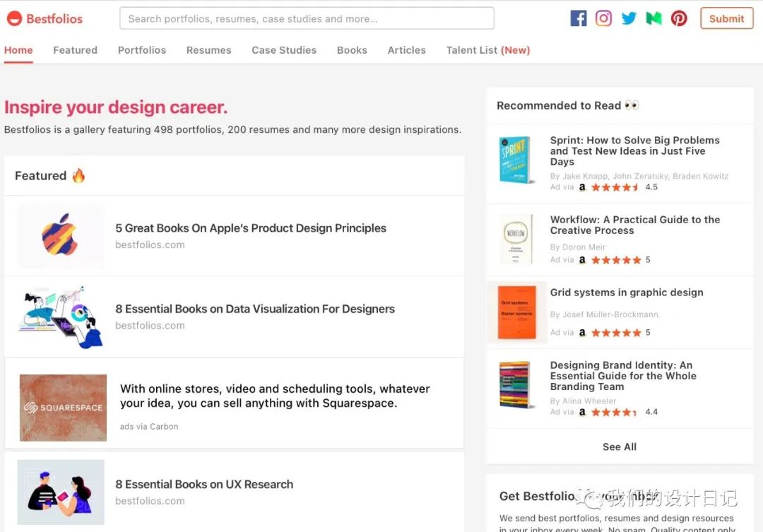The height and width of the screenshot is (532, 763).
Task: Click author text By Josef Müller-Brockmann
Action: [605, 314]
